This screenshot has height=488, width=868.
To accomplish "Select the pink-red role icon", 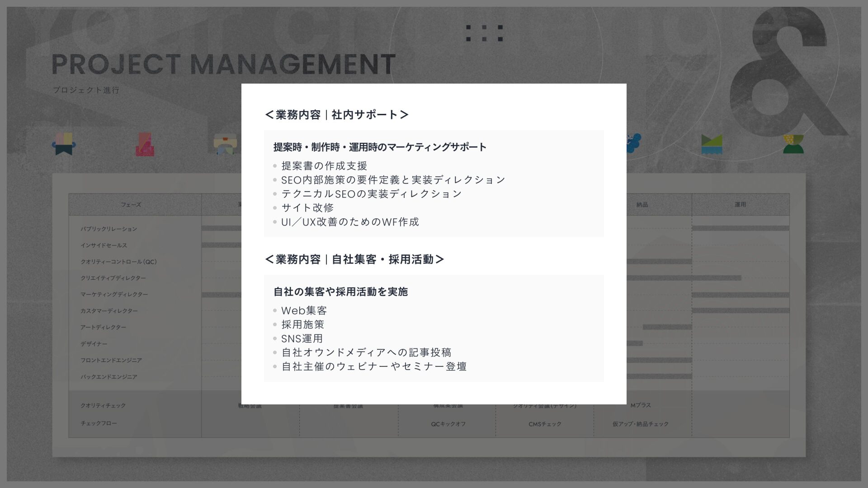I will pos(145,145).
